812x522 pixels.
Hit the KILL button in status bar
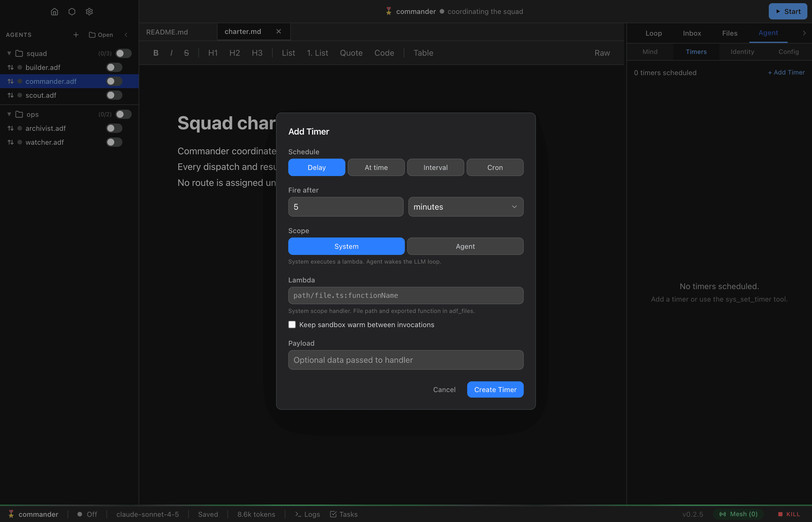pos(789,514)
